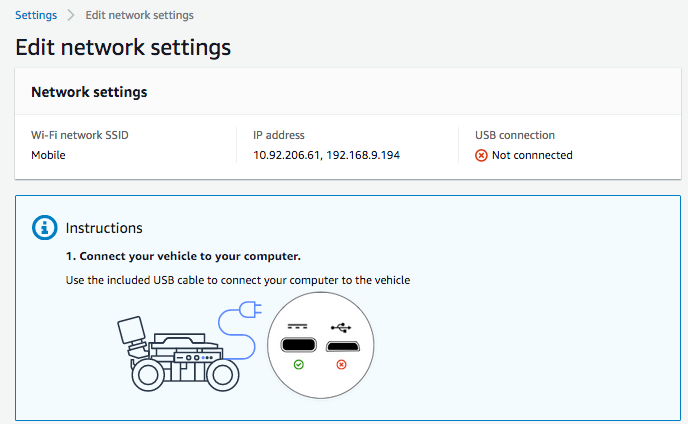This screenshot has width=688, height=424.
Task: Click the left port in the diagram
Action: pos(297,346)
